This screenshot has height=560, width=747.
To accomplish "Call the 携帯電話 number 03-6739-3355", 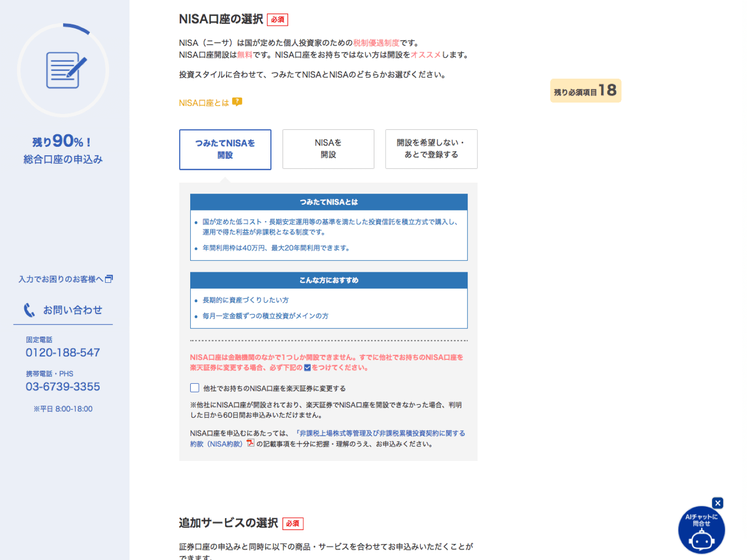I will (63, 387).
